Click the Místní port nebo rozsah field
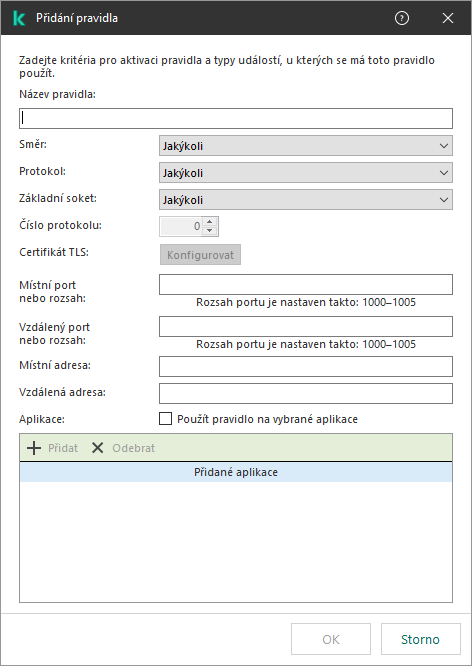This screenshot has width=472, height=666. point(306,285)
